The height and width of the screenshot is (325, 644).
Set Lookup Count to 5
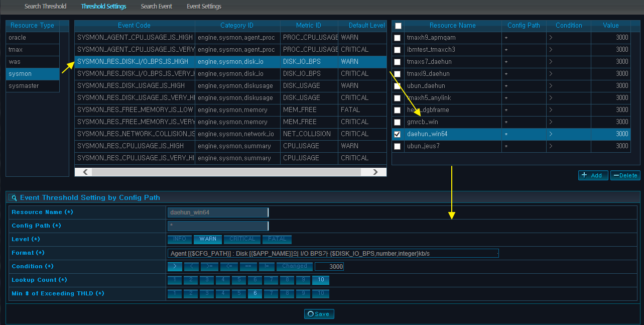tap(239, 280)
